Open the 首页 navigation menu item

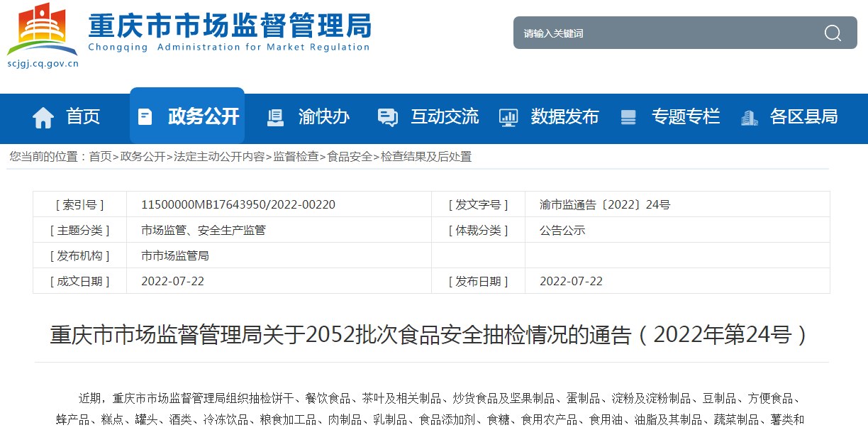[83, 116]
